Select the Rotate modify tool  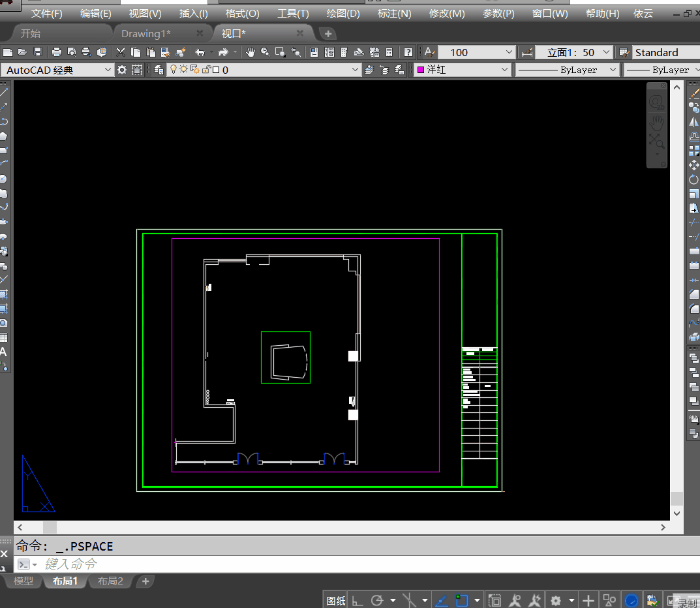pos(693,179)
